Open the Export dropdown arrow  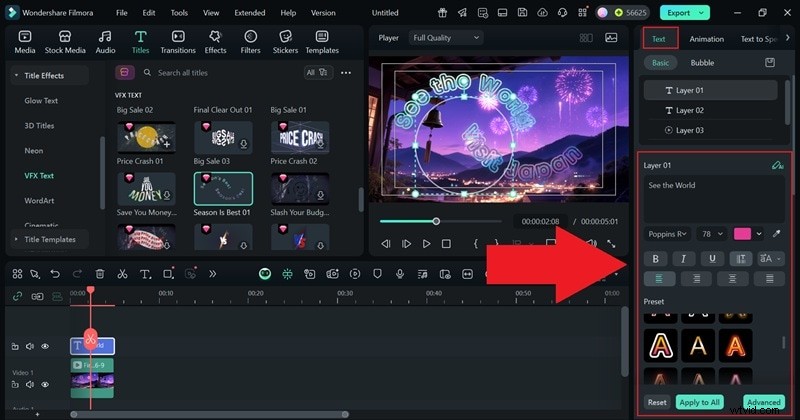click(x=702, y=13)
